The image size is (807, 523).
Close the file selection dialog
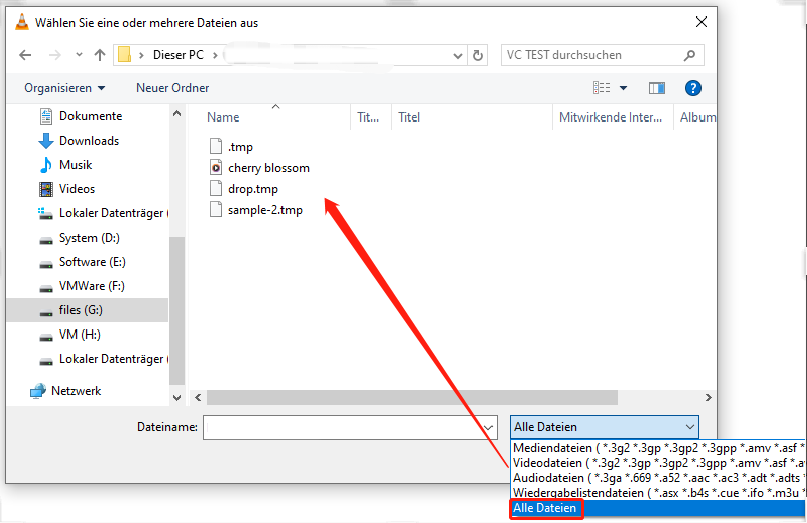coord(701,22)
